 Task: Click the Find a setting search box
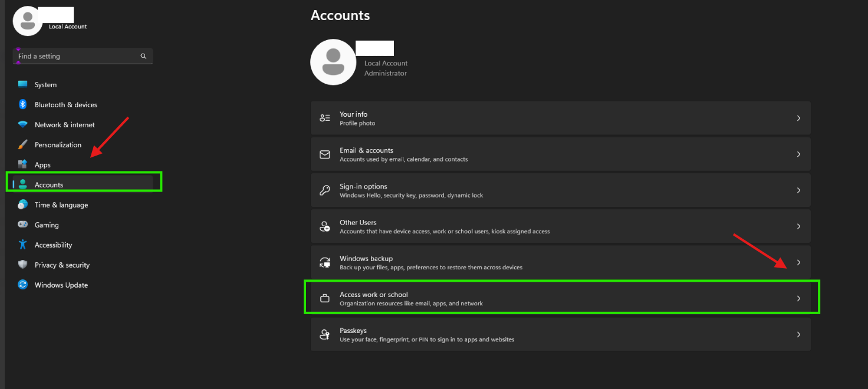coord(83,56)
